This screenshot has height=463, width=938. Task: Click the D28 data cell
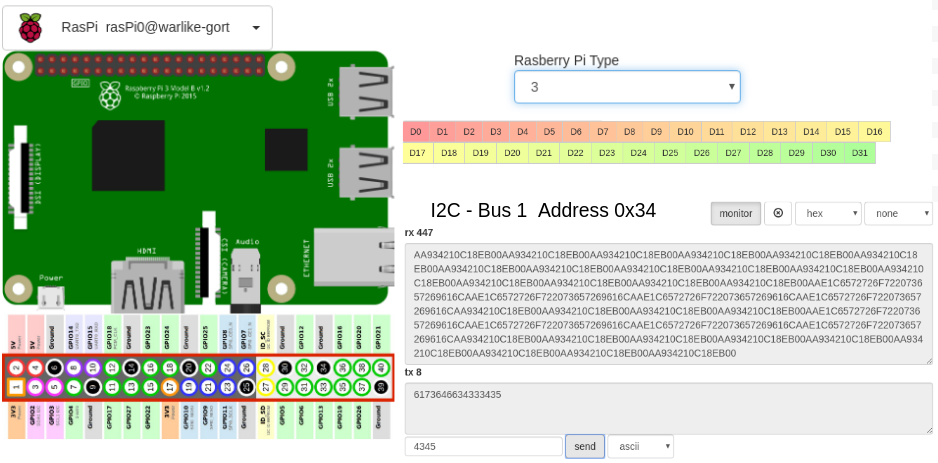point(765,153)
